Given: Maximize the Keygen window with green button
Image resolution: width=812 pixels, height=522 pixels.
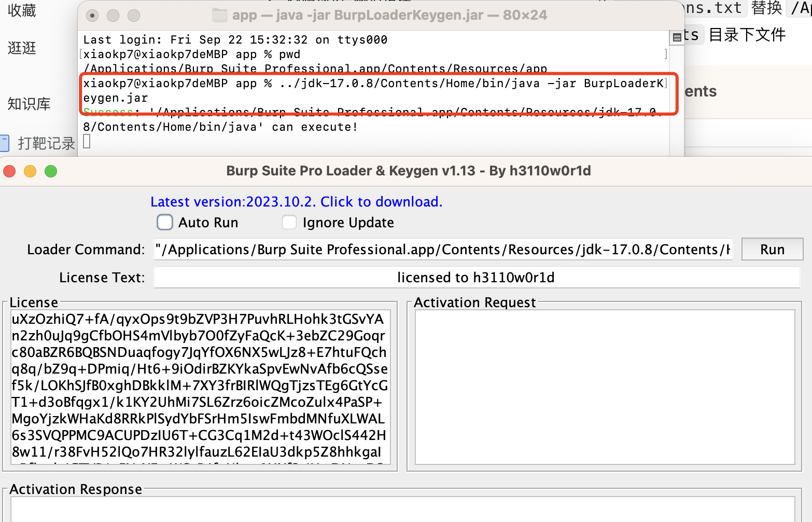Looking at the screenshot, I should [x=51, y=171].
